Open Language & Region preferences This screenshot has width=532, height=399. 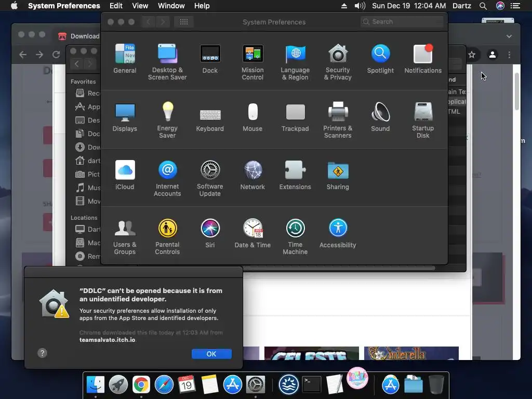[295, 62]
